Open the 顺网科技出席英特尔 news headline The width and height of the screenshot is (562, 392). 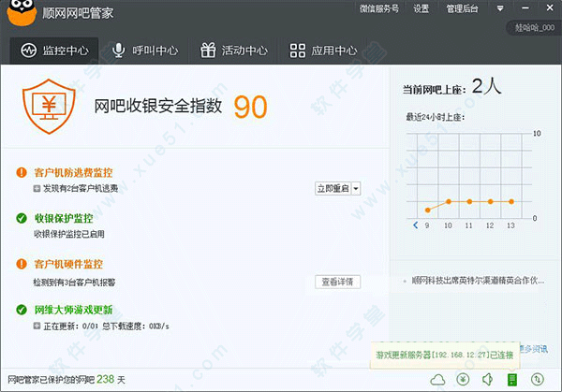tap(478, 281)
